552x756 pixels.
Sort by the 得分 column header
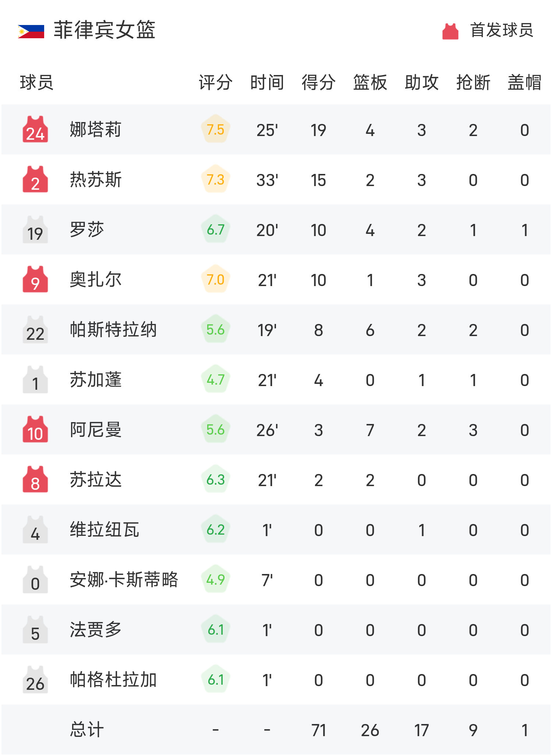tap(319, 82)
